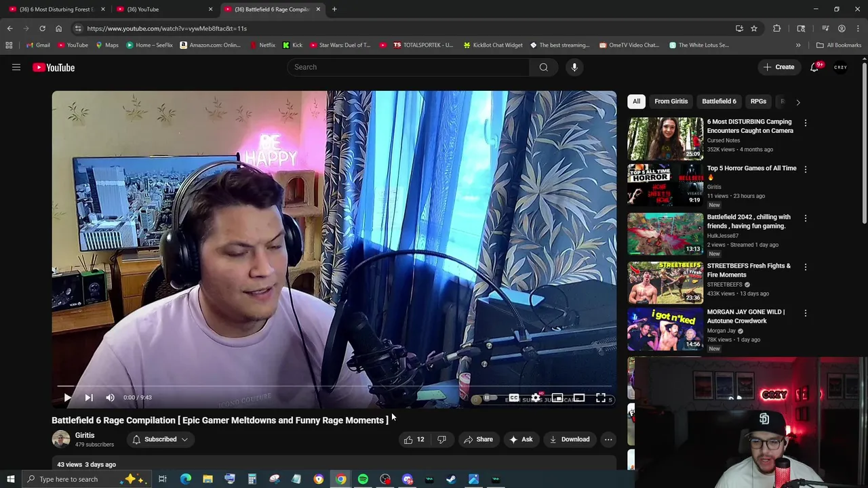Open the Chrome apps grid
The height and width of the screenshot is (488, 868).
pos(9,45)
